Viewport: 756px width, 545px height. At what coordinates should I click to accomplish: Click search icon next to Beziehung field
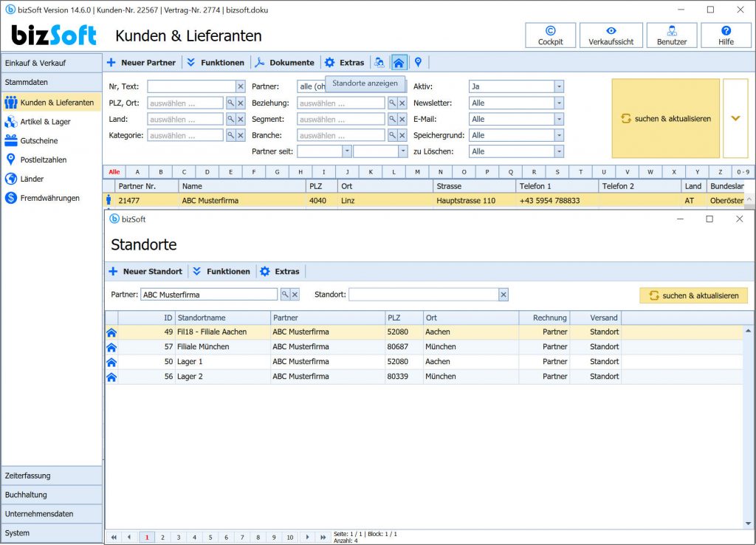coord(393,103)
